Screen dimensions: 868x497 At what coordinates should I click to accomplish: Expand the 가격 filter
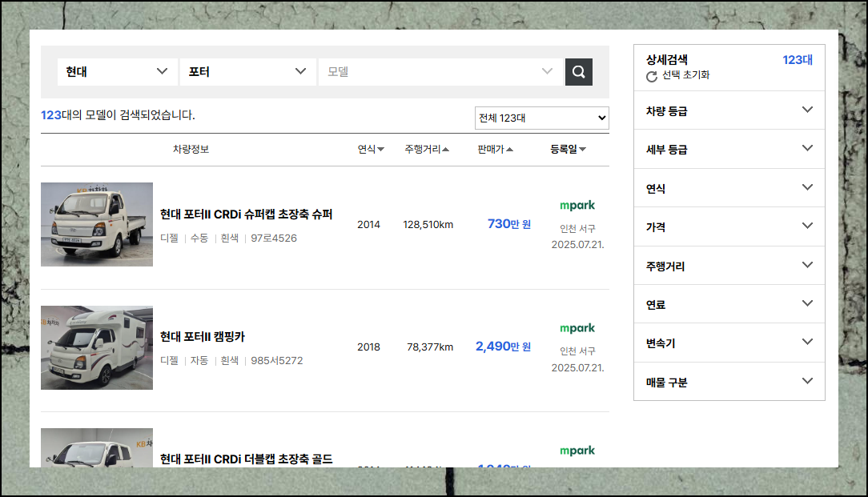[729, 227]
